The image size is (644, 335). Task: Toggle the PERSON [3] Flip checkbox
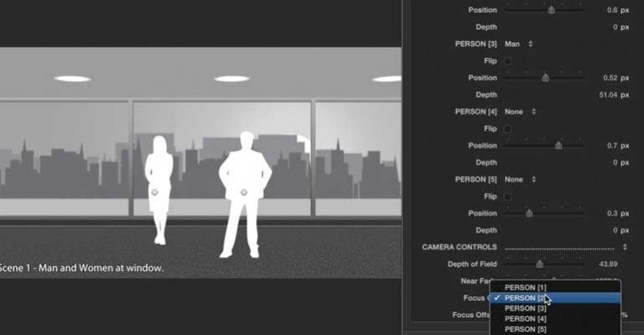point(507,61)
